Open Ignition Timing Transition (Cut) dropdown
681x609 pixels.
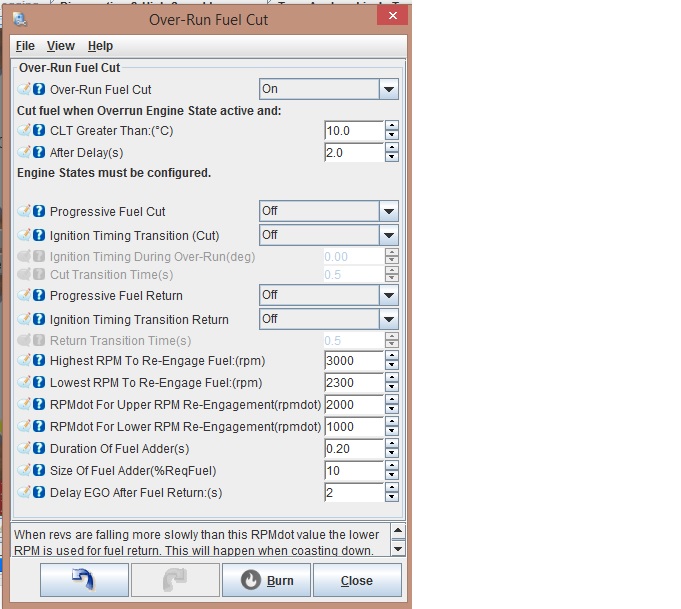[389, 235]
